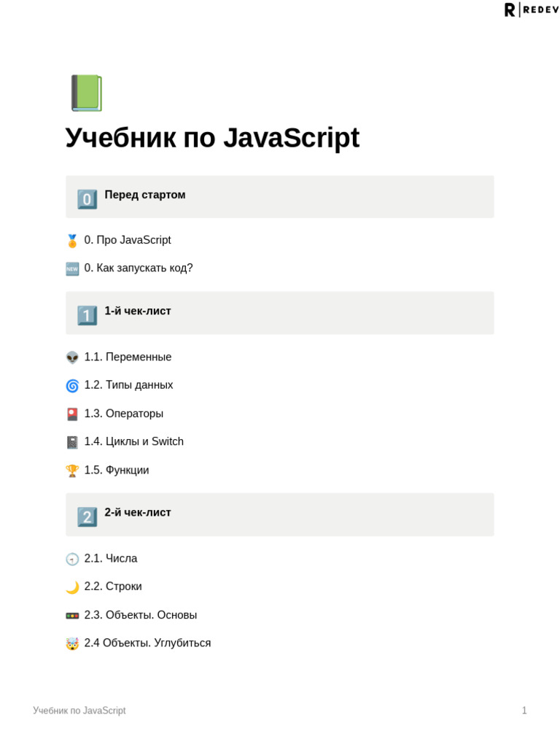Click the crescent moon icon beside Строки
Image resolution: width=560 pixels, height=747 pixels.
tap(72, 587)
